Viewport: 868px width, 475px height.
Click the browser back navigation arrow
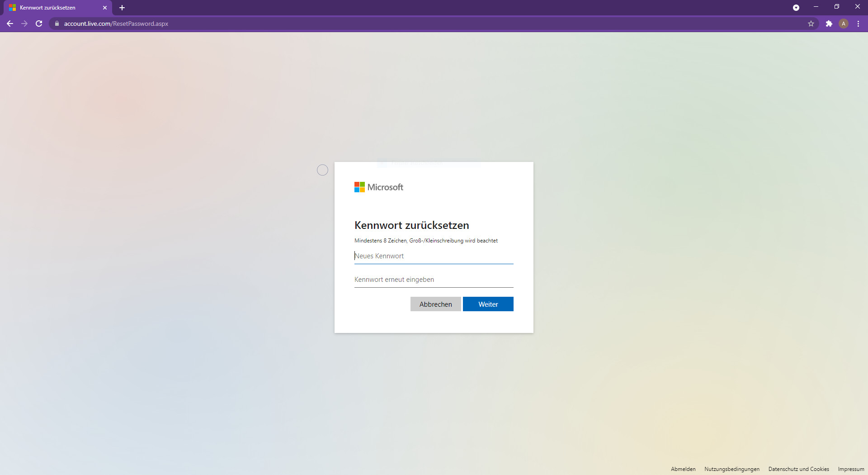tap(10, 24)
